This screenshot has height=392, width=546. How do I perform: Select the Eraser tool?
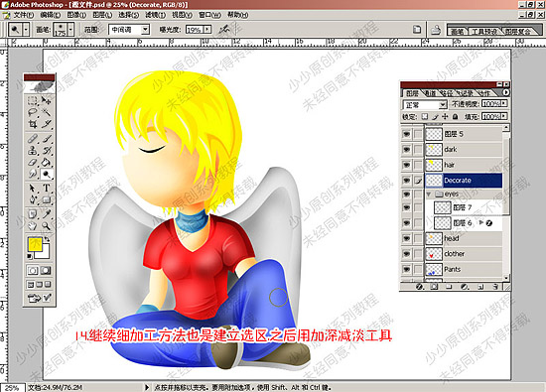click(33, 162)
